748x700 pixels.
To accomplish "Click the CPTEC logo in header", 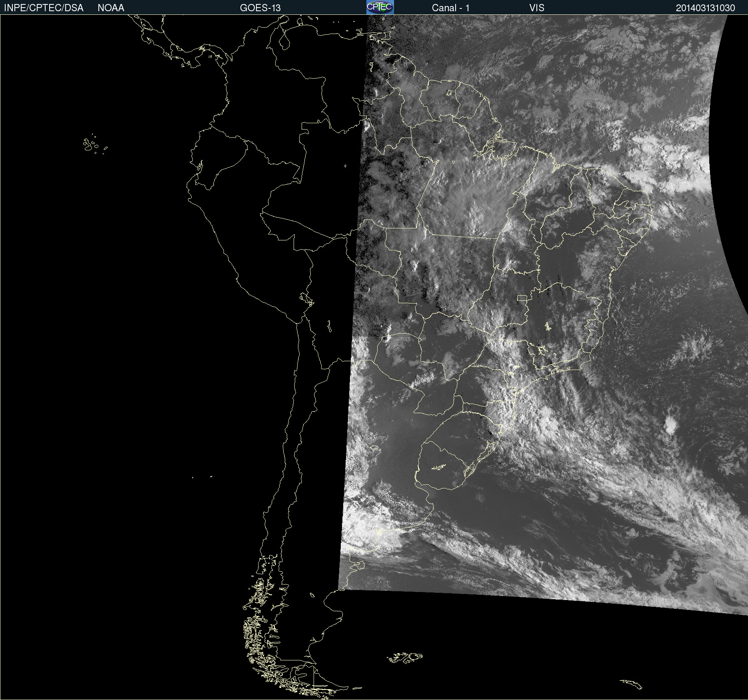I will (380, 7).
